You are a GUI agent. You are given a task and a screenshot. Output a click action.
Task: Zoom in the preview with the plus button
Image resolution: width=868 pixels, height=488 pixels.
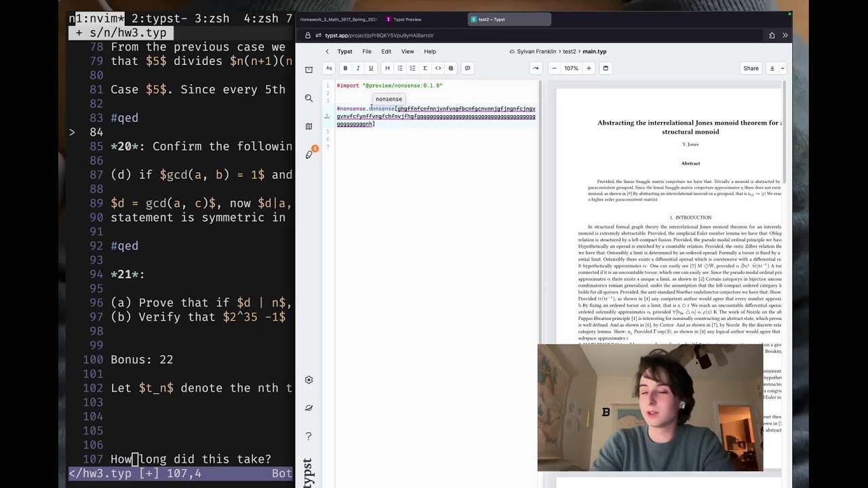(x=589, y=68)
